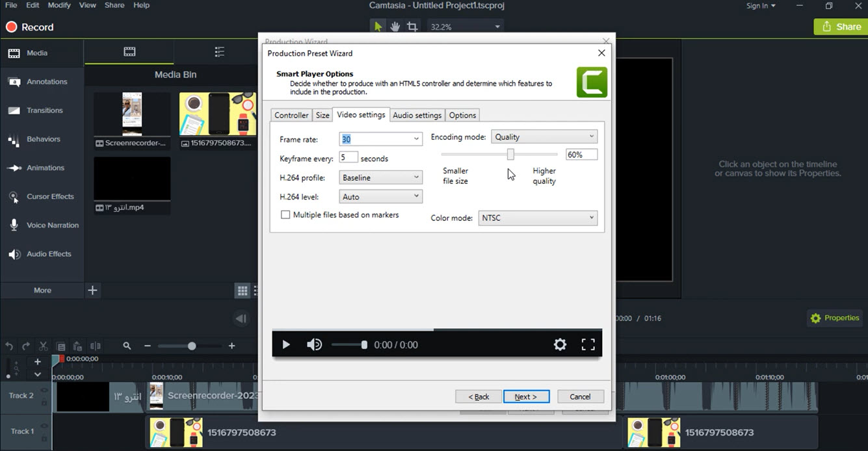Open the Audio Effects panel
The width and height of the screenshot is (868, 451).
click(x=42, y=254)
